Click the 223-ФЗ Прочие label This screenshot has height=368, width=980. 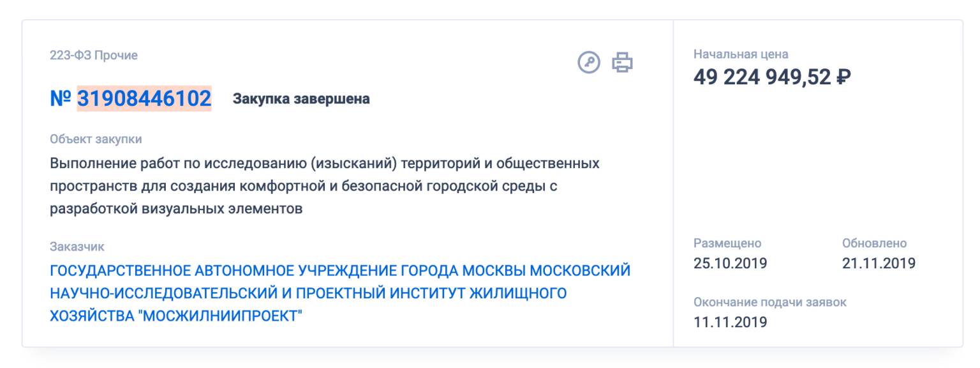[x=94, y=56]
